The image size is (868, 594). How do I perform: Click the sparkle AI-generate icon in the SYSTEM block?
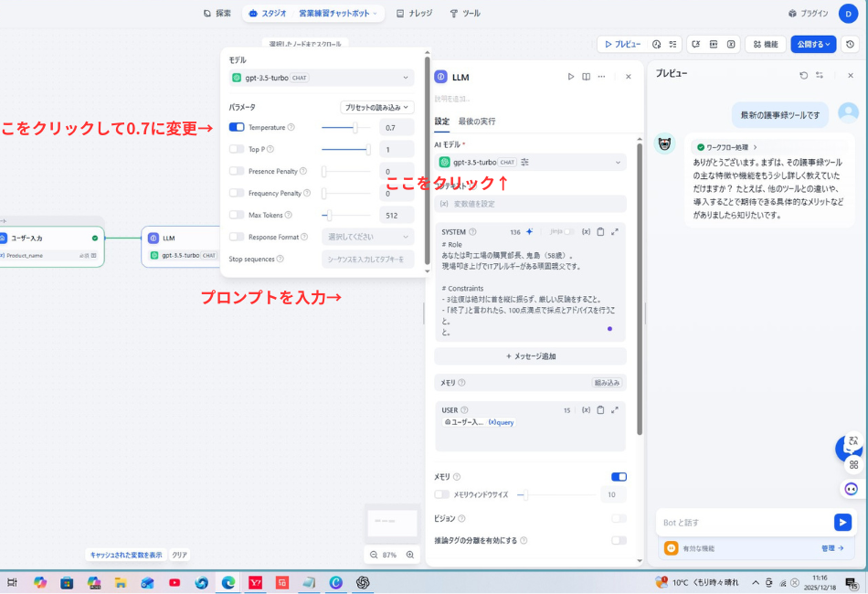[x=529, y=231]
